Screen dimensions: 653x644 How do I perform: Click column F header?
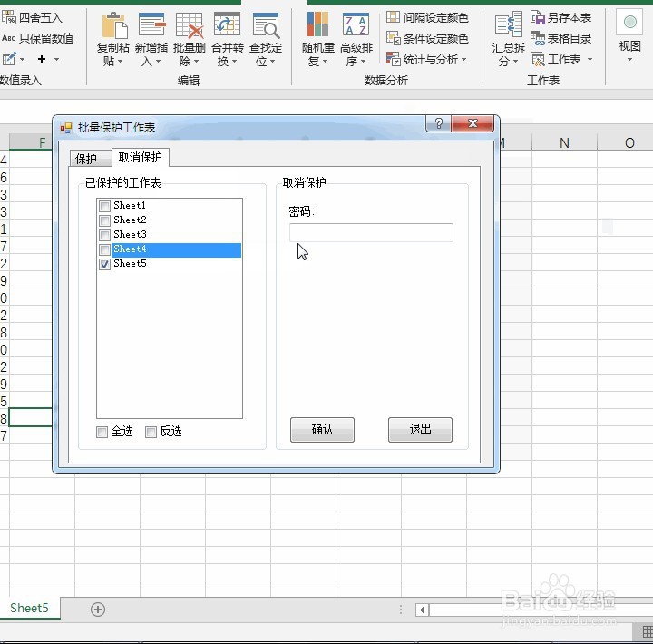coord(31,142)
